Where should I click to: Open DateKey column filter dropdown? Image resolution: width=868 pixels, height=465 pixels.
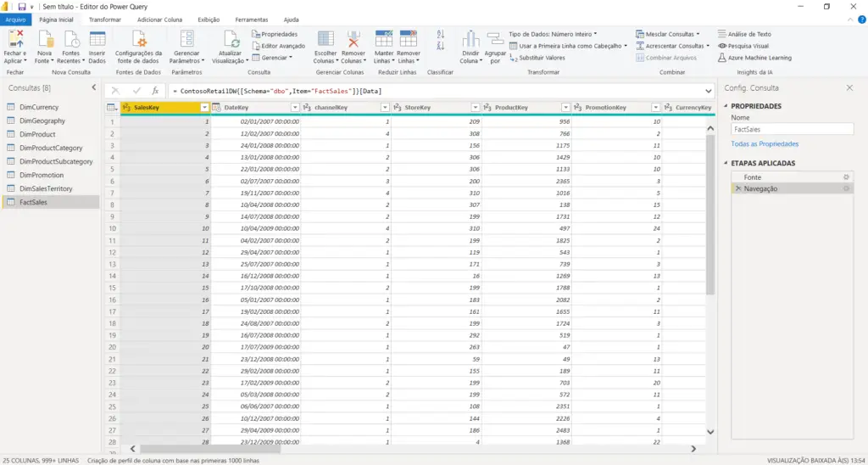tap(295, 108)
